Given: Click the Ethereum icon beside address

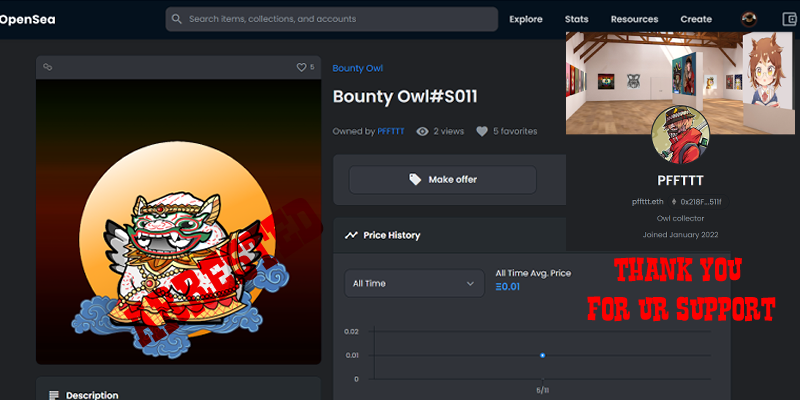Looking at the screenshot, I should pyautogui.click(x=674, y=202).
